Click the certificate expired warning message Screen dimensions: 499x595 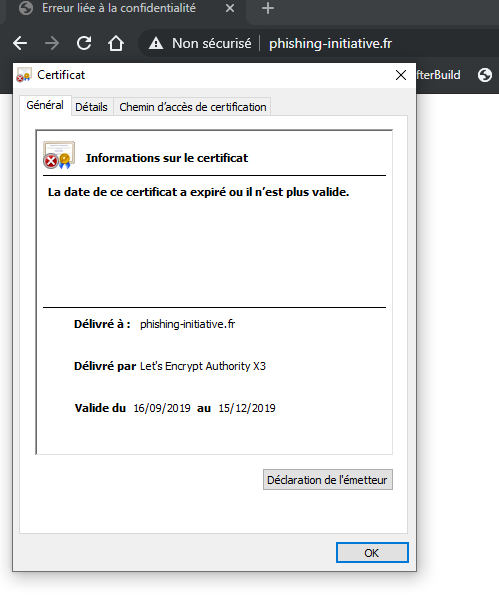point(198,192)
